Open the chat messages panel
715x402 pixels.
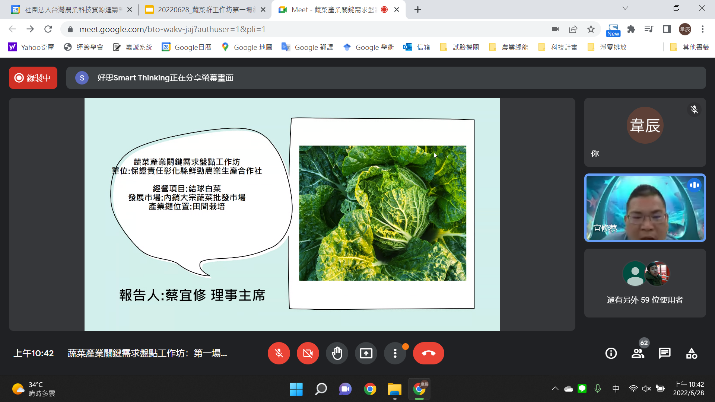coord(664,353)
